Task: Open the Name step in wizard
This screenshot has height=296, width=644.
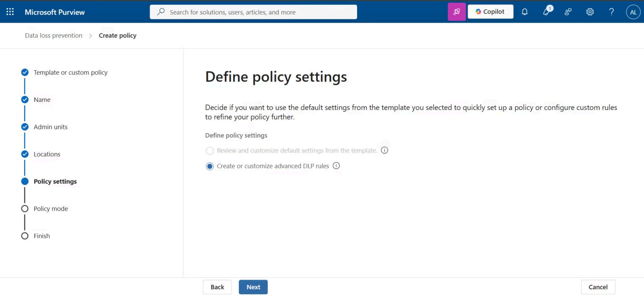Action: (x=42, y=100)
